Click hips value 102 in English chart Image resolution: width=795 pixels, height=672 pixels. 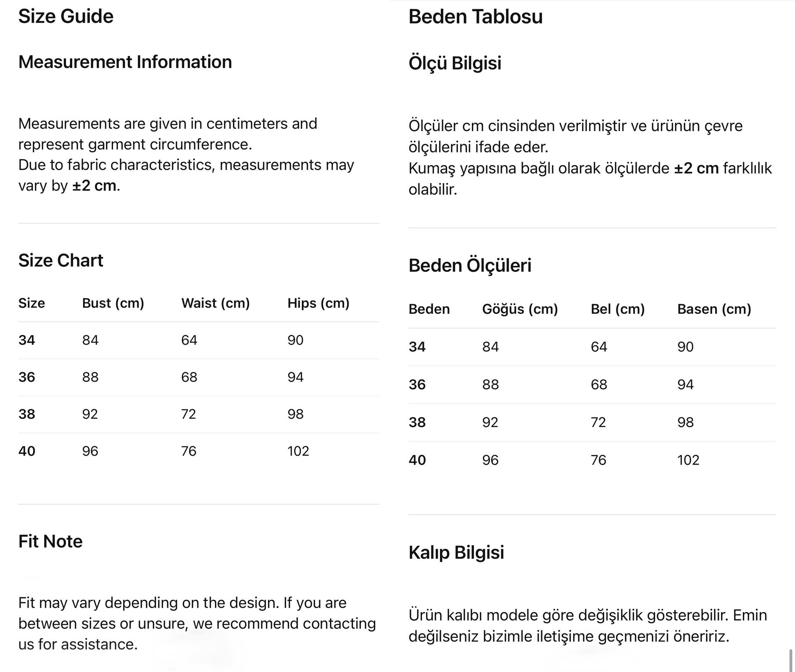point(298,451)
